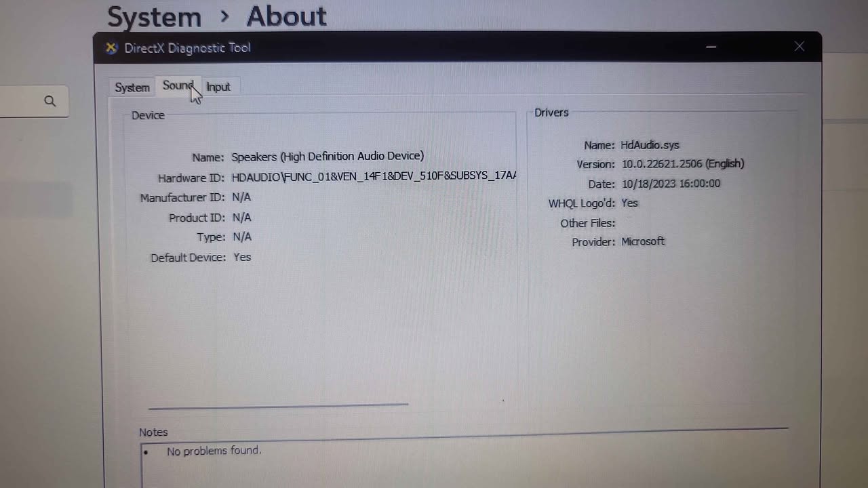Click the Type value N/A
868x488 pixels.
click(241, 237)
